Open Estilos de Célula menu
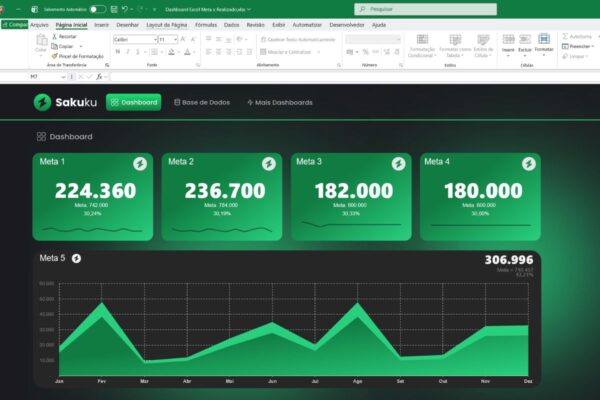This screenshot has width=600, height=400. 483,46
